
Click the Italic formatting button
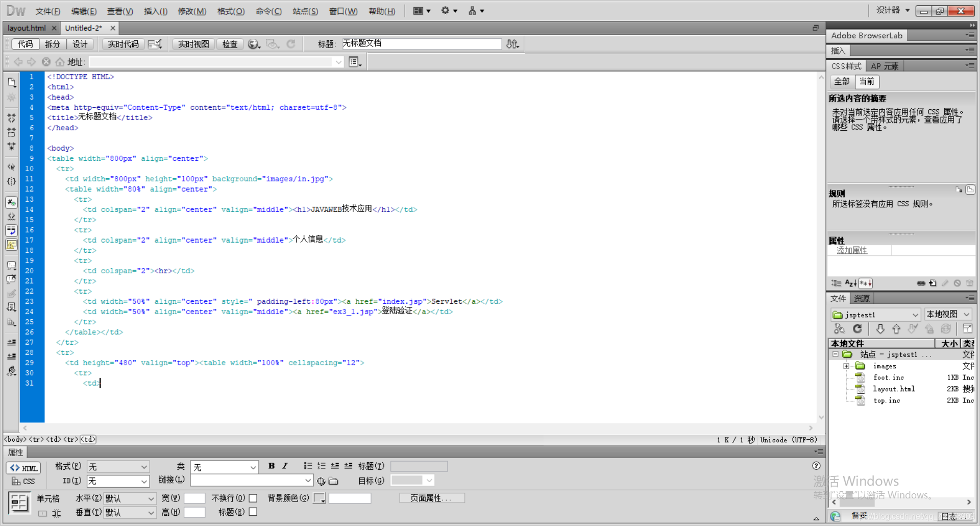(x=285, y=466)
